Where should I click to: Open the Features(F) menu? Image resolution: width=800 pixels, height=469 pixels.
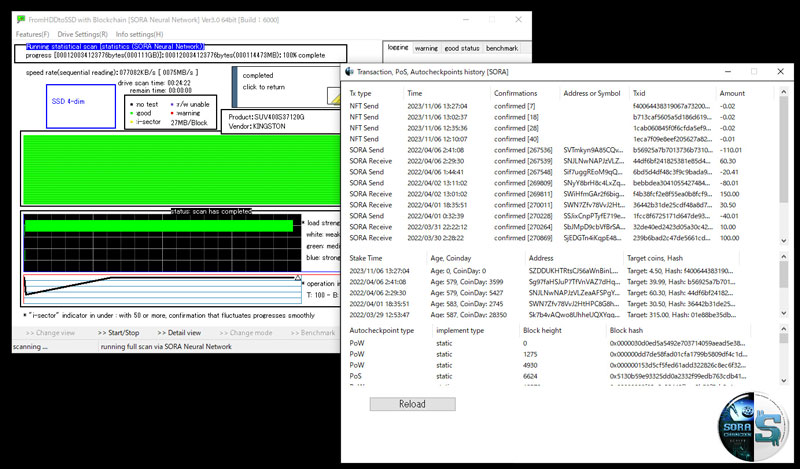coord(32,35)
